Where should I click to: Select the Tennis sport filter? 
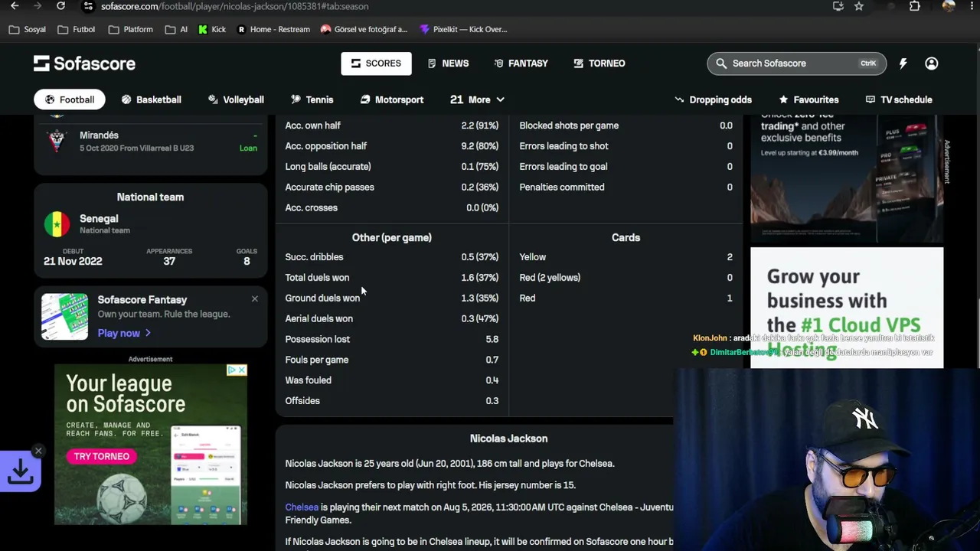click(312, 99)
